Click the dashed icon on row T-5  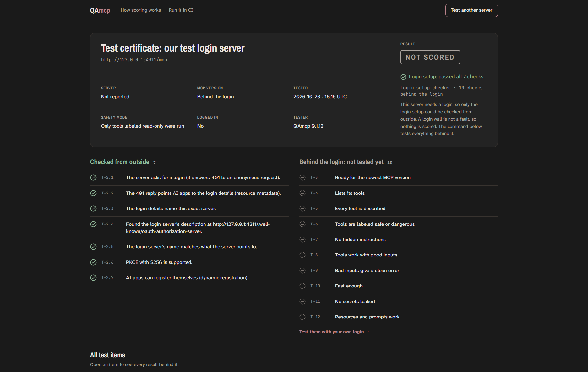click(x=302, y=209)
